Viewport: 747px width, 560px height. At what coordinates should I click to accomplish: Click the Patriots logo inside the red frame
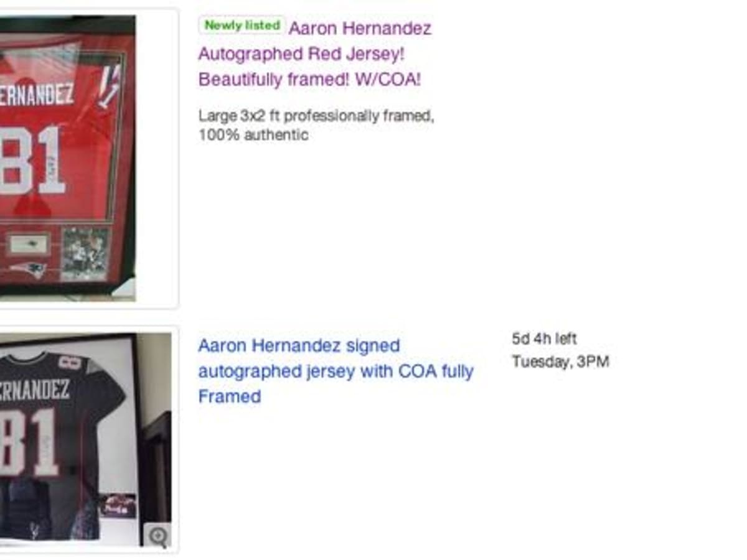[x=27, y=269]
